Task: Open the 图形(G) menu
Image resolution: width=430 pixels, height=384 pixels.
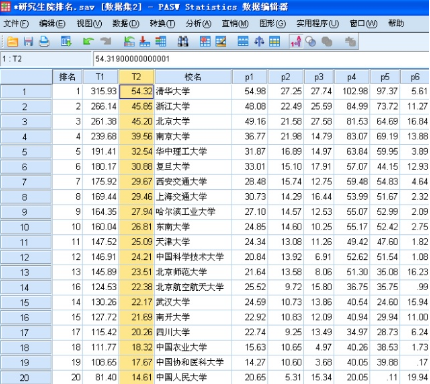Action: 272,24
